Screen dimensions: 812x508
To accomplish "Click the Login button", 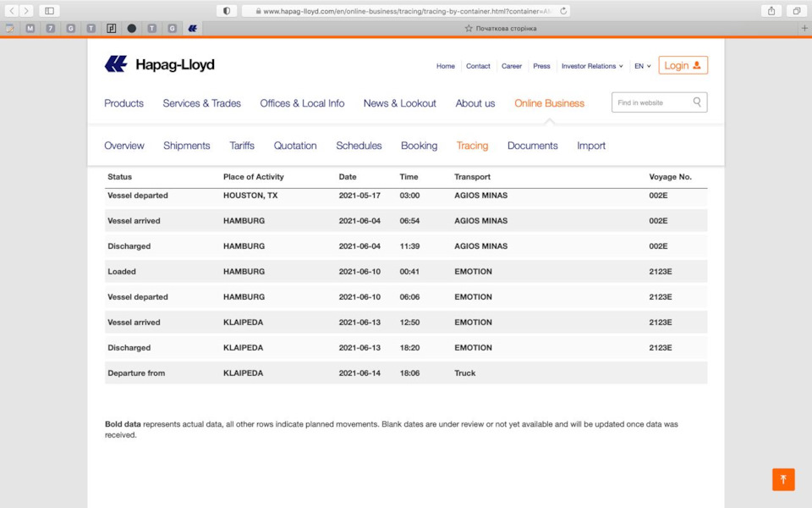I will [x=683, y=65].
